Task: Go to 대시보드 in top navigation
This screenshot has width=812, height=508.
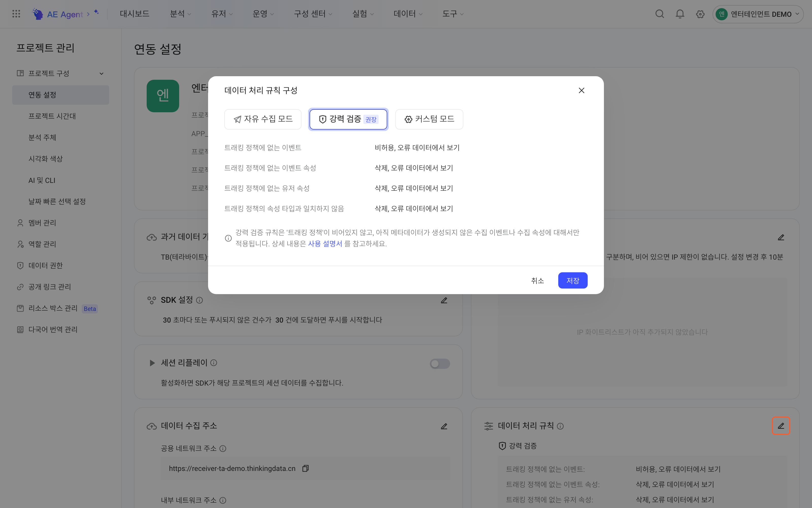Action: point(134,14)
